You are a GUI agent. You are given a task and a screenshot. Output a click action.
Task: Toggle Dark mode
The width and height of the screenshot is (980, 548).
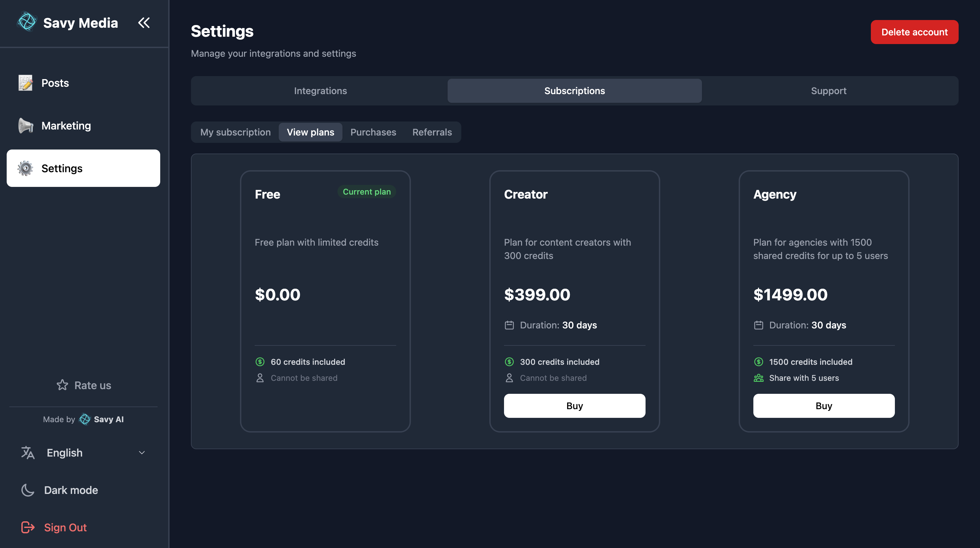point(71,490)
